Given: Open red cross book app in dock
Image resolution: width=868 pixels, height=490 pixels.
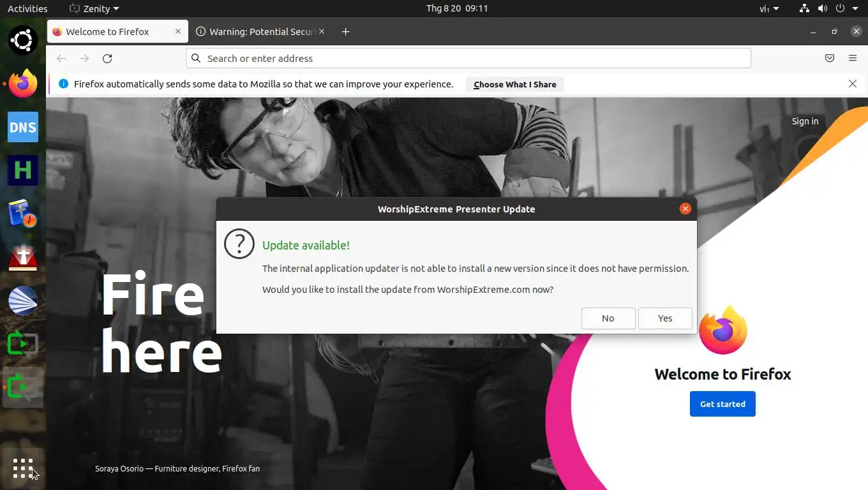Looking at the screenshot, I should tap(23, 257).
